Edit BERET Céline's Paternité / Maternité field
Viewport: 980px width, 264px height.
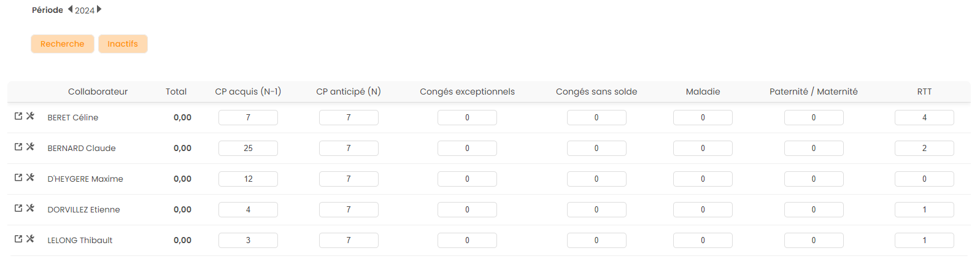pos(814,117)
